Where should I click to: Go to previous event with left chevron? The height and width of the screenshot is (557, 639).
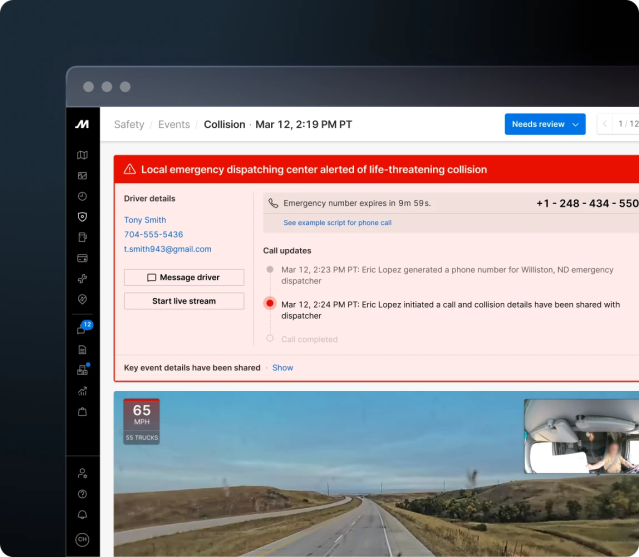click(x=605, y=124)
